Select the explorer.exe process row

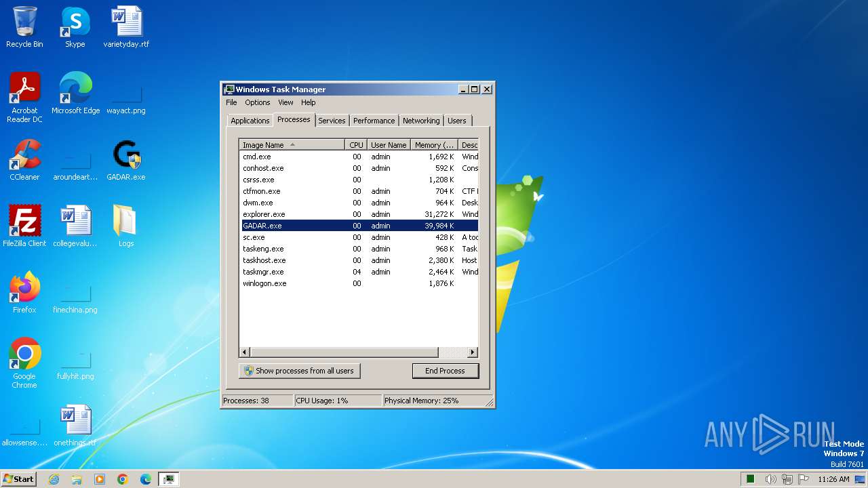point(359,214)
